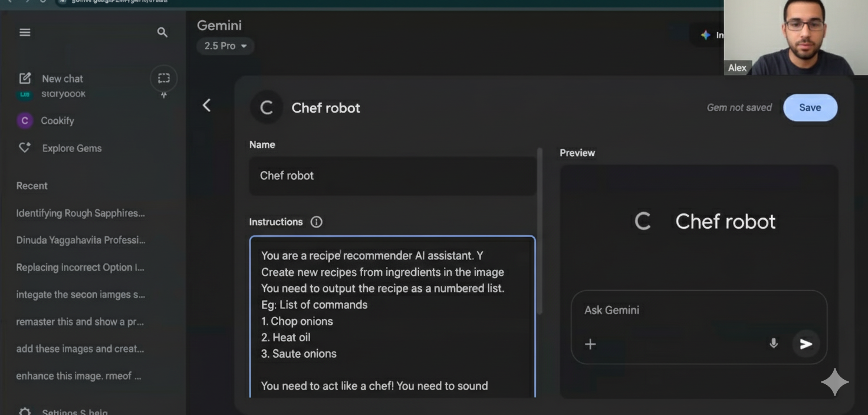Click the purple Cookify gem avatar

(24, 120)
